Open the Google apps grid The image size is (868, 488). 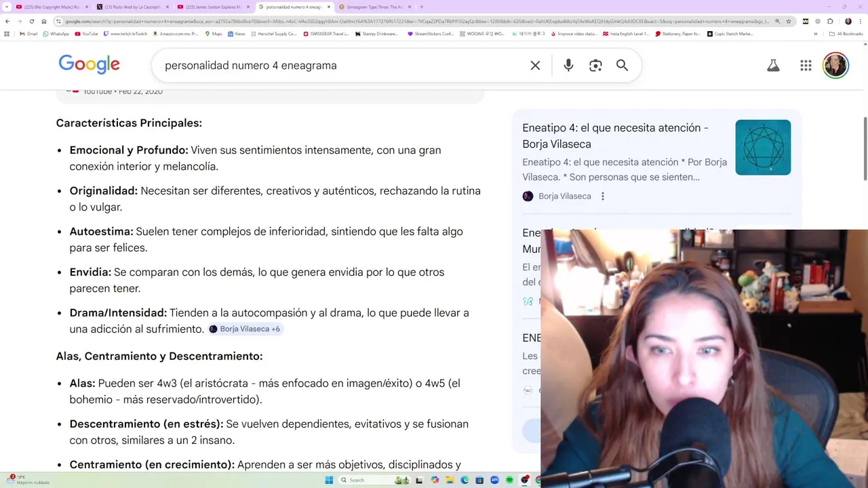tap(806, 65)
